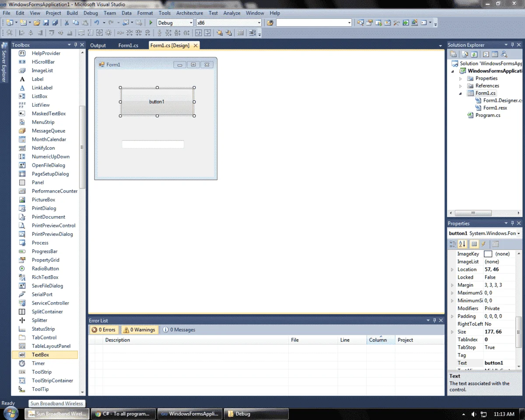Expand the Properties node in Solution Explorer
Screen dimensions: 525x420
(x=460, y=79)
